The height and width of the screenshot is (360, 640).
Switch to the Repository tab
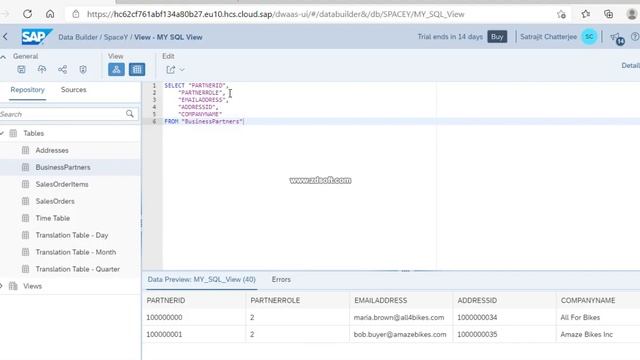[28, 89]
